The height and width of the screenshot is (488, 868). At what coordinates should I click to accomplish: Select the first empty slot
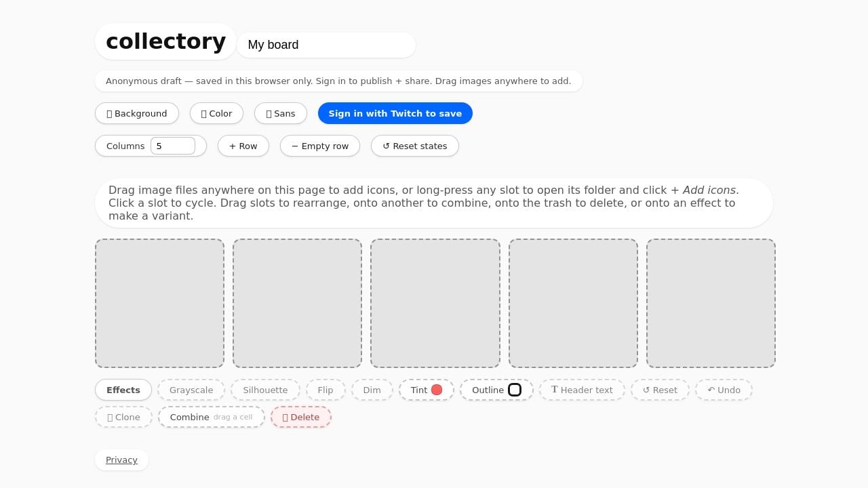click(159, 303)
